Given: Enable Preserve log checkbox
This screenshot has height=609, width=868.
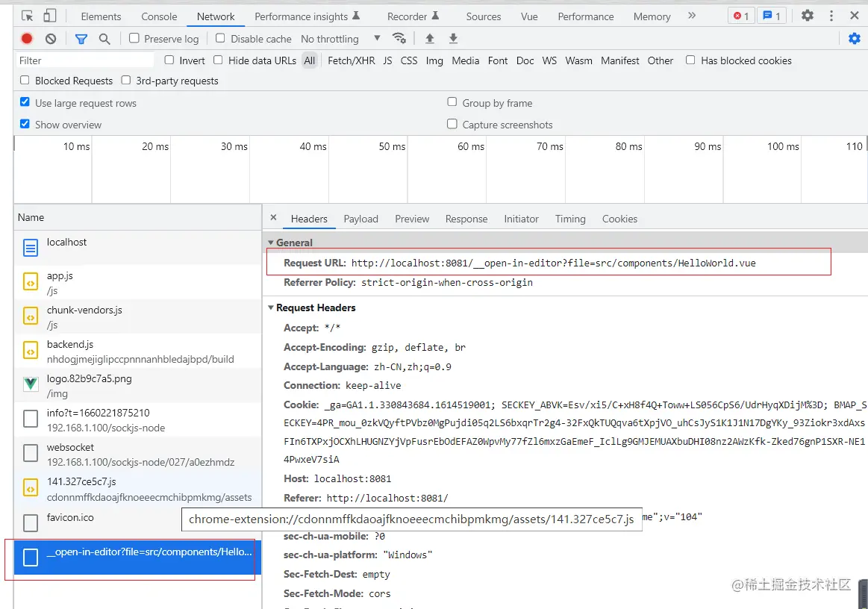Looking at the screenshot, I should (134, 38).
